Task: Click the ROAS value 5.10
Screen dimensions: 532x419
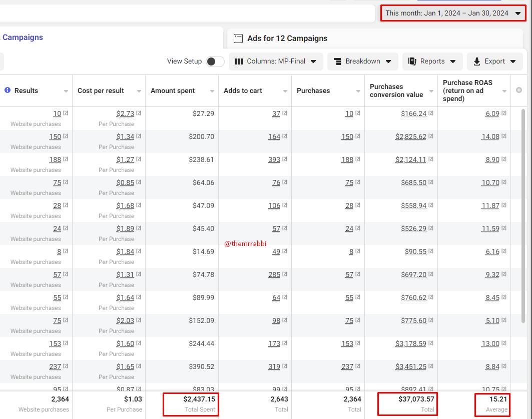Action: pyautogui.click(x=492, y=320)
